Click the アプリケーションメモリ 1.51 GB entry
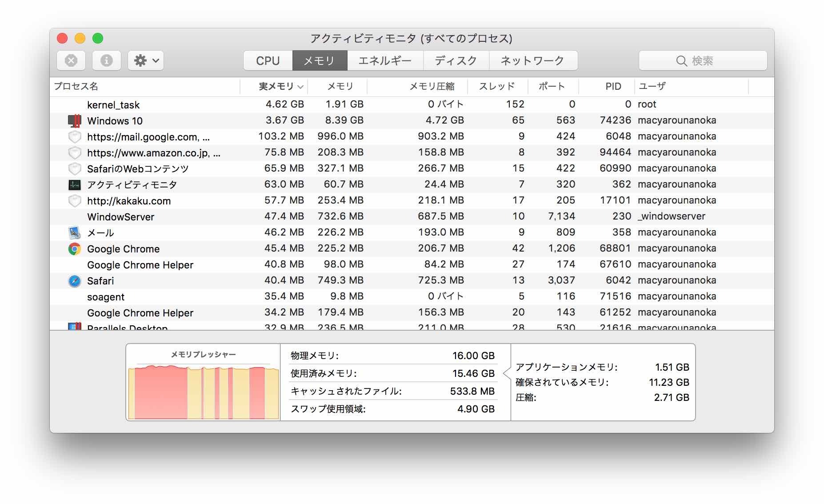Screen dimensions: 824x504 point(602,367)
